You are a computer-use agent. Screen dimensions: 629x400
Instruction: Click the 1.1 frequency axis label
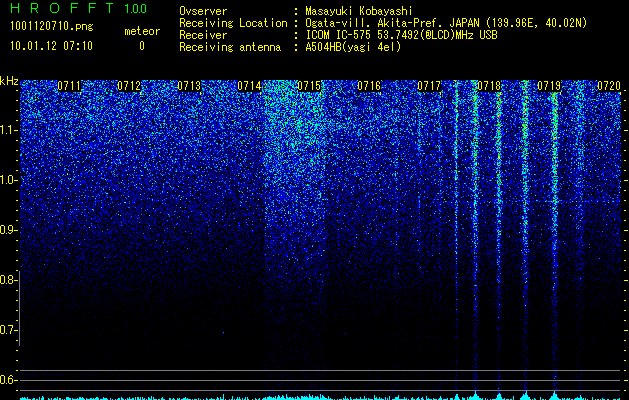point(8,130)
